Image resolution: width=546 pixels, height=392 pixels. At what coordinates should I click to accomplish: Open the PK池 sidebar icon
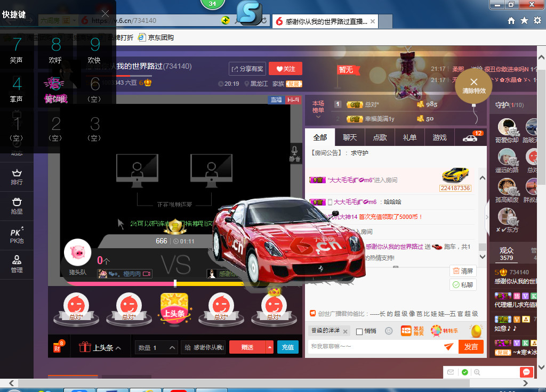tap(17, 235)
